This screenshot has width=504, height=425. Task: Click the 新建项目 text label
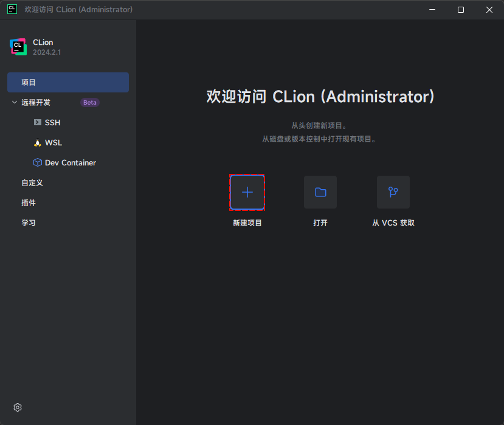pyautogui.click(x=247, y=223)
